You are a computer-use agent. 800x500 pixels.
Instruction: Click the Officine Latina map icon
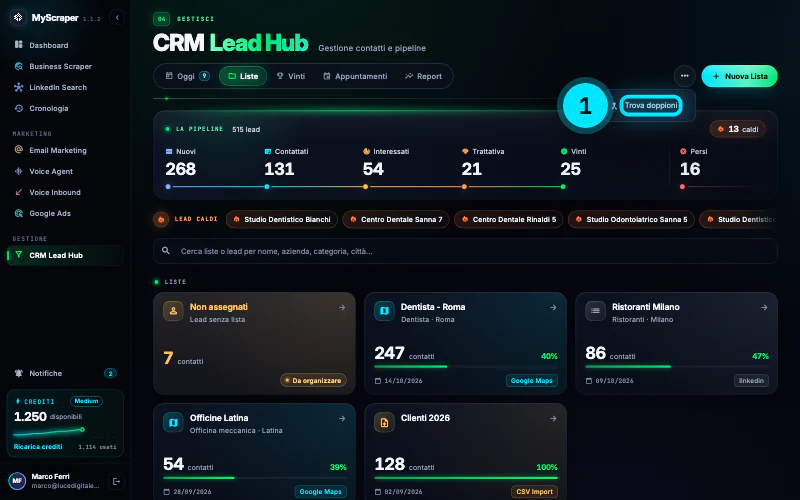pos(173,422)
